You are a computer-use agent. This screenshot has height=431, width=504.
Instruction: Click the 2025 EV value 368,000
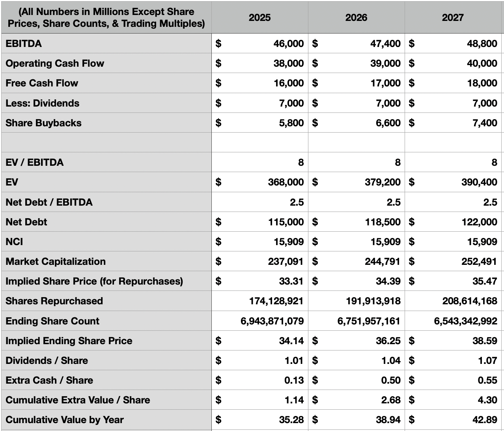coord(286,182)
